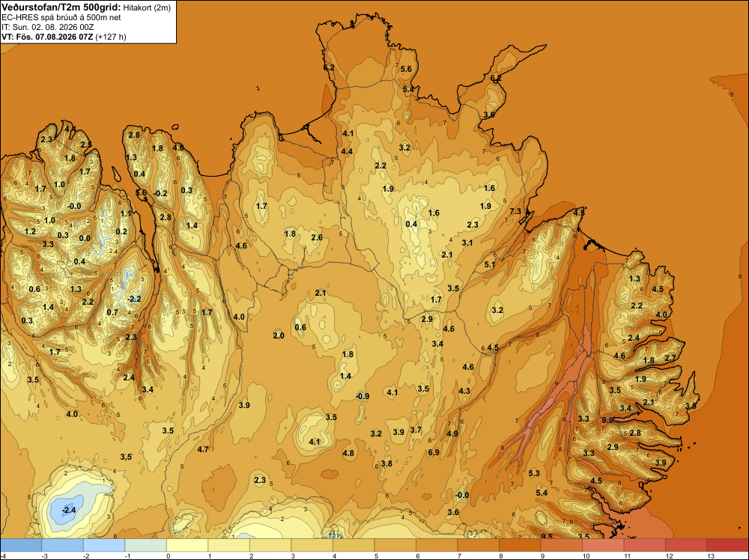Image resolution: width=749 pixels, height=560 pixels.
Task: Click the "9.5" temperature value
Action: pyautogui.click(x=547, y=537)
